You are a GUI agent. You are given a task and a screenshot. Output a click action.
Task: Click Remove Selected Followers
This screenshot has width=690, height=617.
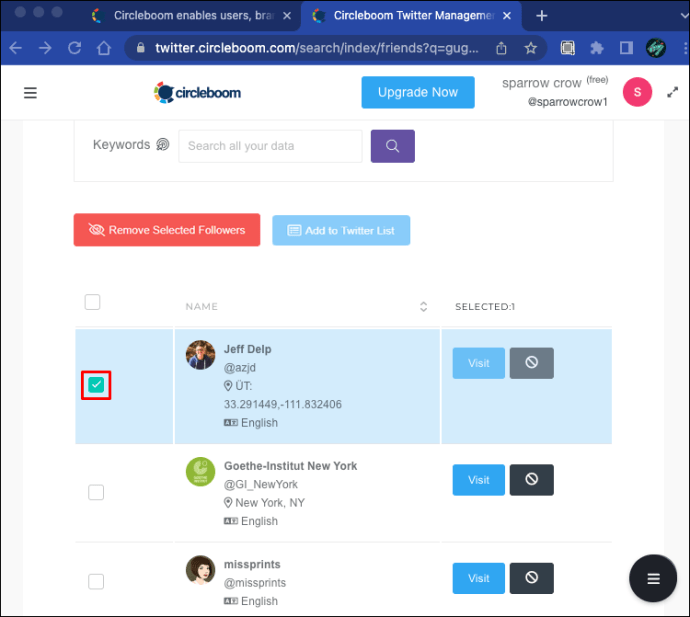[167, 230]
